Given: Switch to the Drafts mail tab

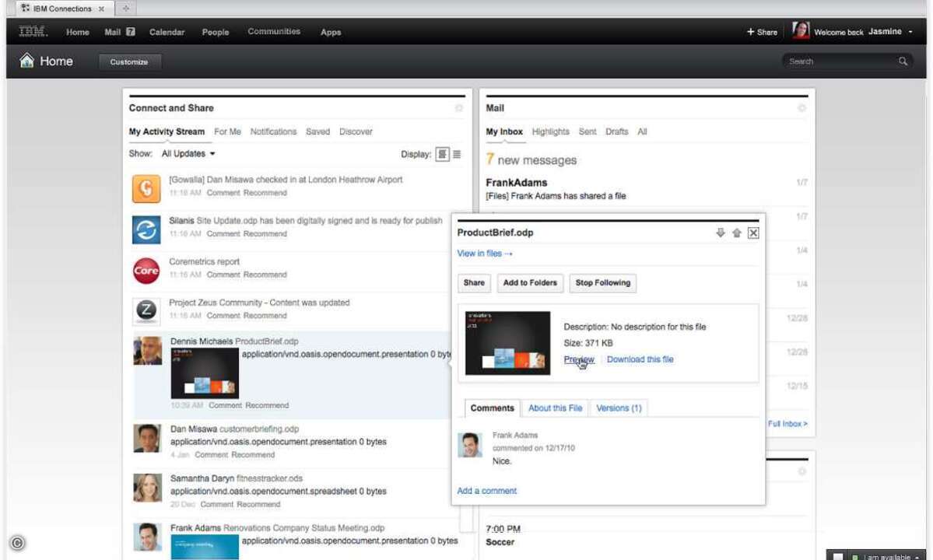Looking at the screenshot, I should [x=616, y=131].
